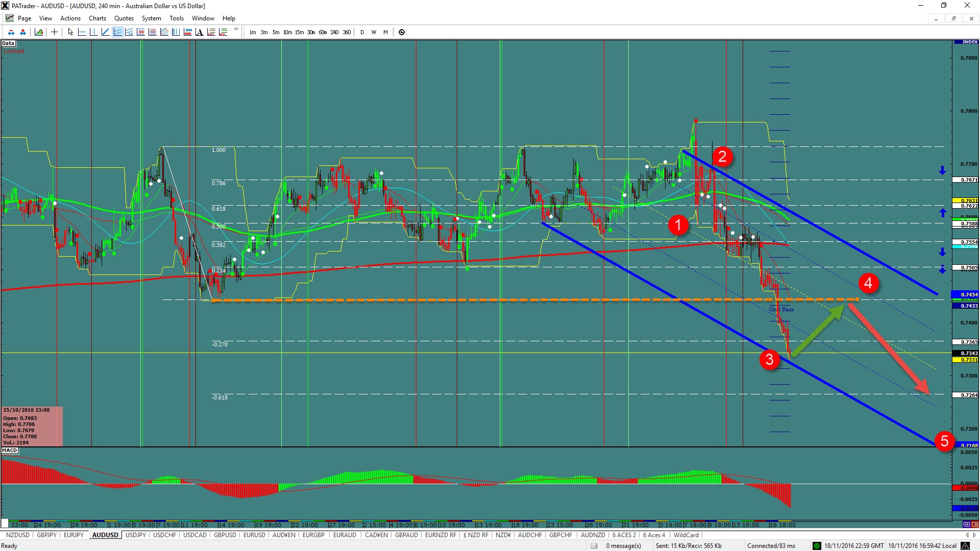
Task: Switch to the USDJPY chart tab
Action: click(136, 535)
